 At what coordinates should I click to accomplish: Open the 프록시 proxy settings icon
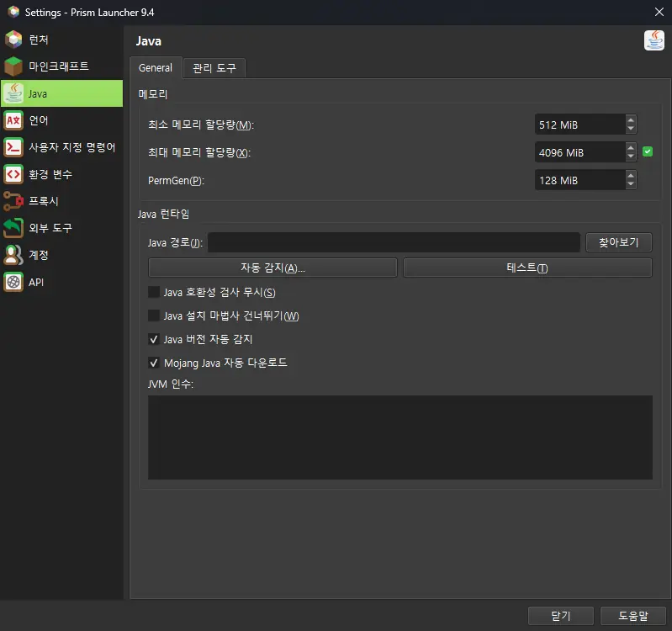[13, 201]
